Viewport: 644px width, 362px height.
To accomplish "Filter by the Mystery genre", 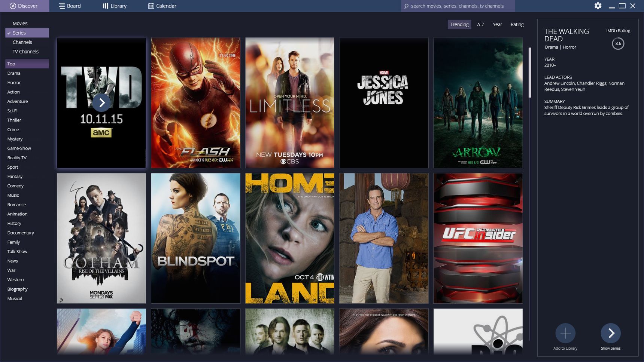I will [15, 139].
